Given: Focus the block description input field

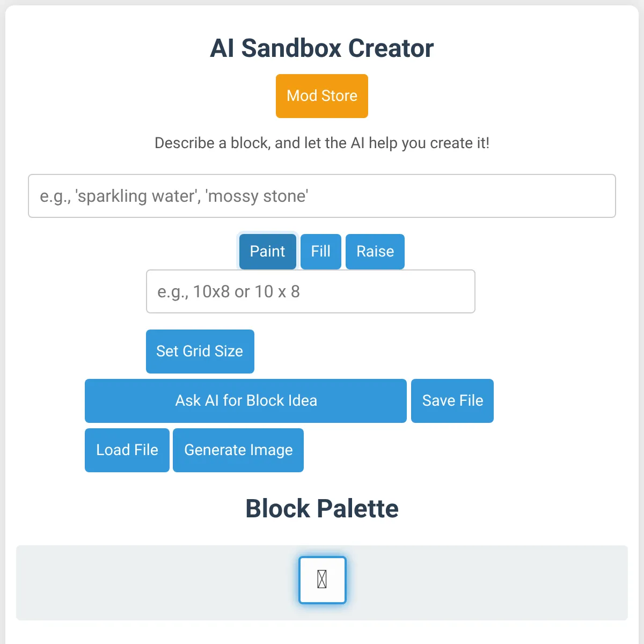Looking at the screenshot, I should (322, 196).
